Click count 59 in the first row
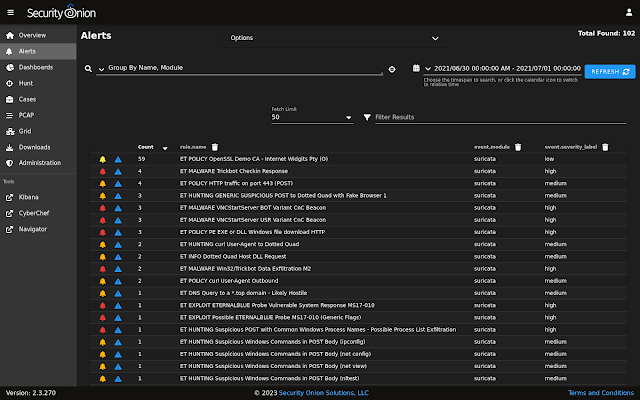Viewport: 640px width, 400px height. click(141, 159)
